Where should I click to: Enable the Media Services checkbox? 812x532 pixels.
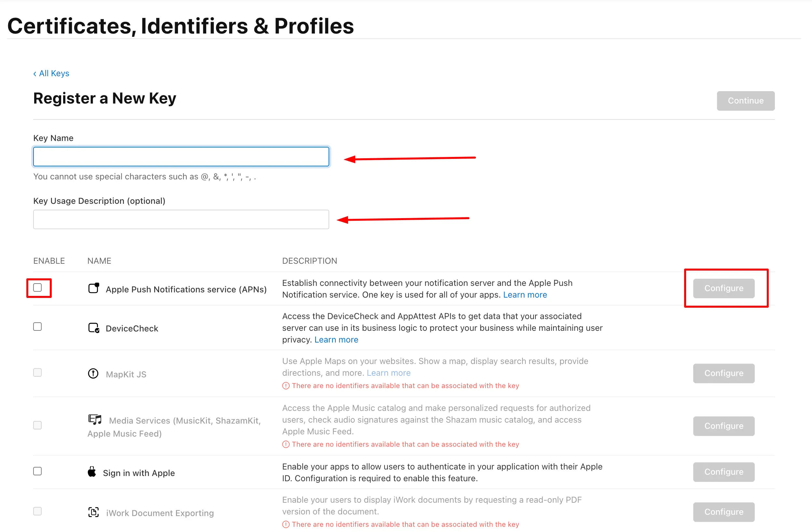37,425
